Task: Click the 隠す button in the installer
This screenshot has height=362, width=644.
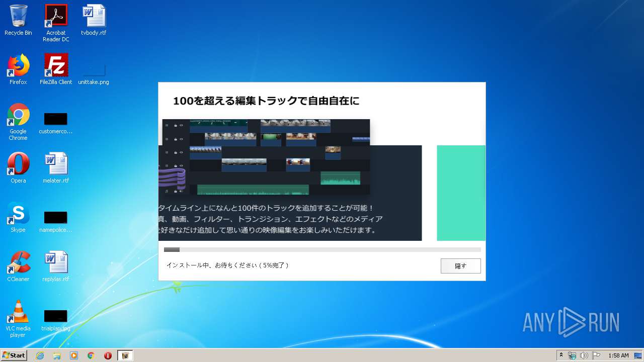Action: 460,266
